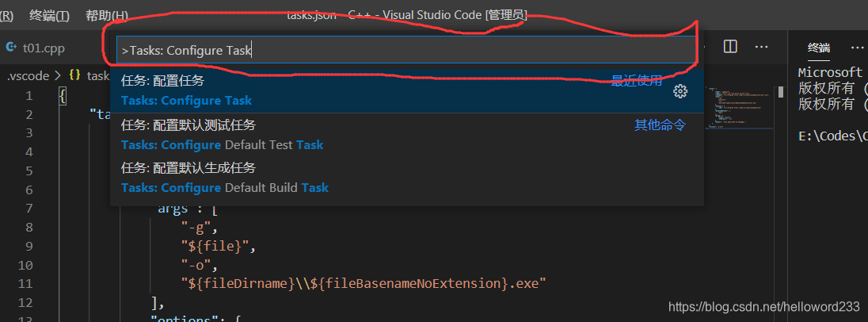
Task: Click the code minimap preview
Action: pyautogui.click(x=739, y=106)
